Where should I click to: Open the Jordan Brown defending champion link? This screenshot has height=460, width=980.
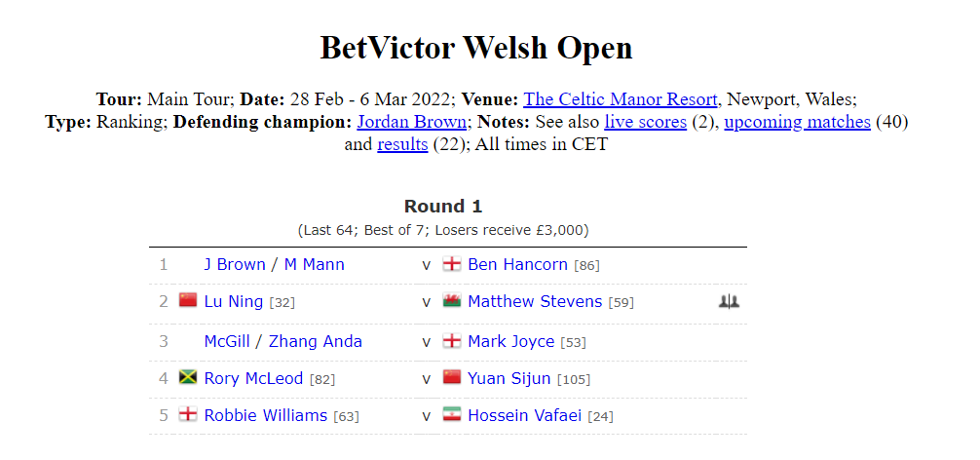(412, 121)
